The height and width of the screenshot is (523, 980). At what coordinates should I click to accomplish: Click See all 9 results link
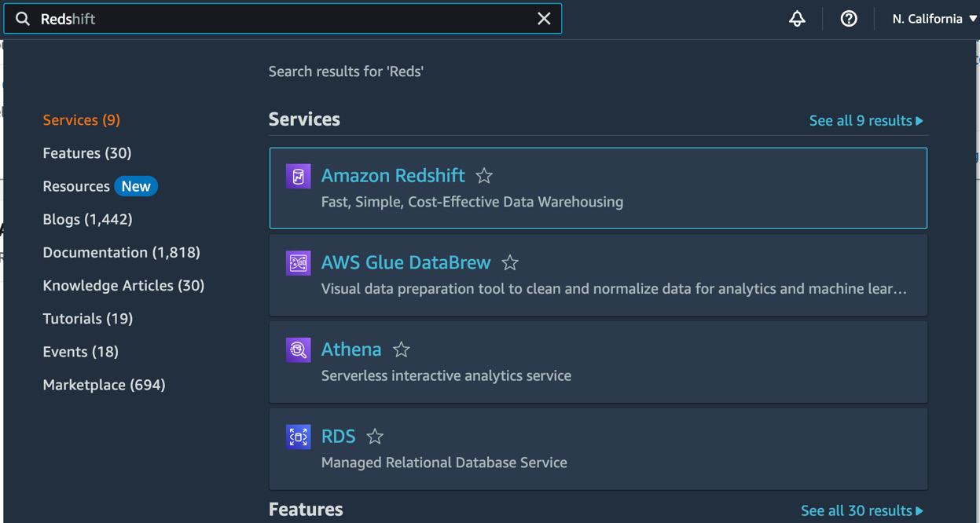(x=866, y=120)
